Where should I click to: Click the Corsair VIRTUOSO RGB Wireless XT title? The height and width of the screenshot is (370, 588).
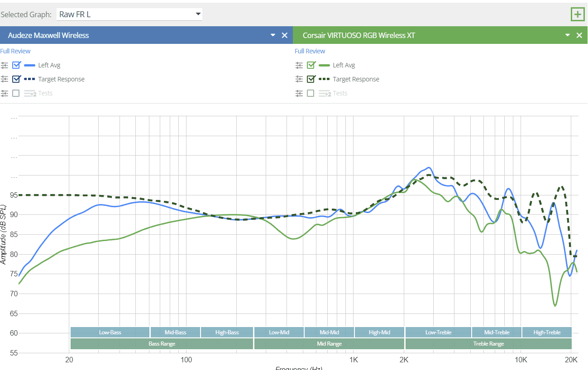[x=359, y=35]
